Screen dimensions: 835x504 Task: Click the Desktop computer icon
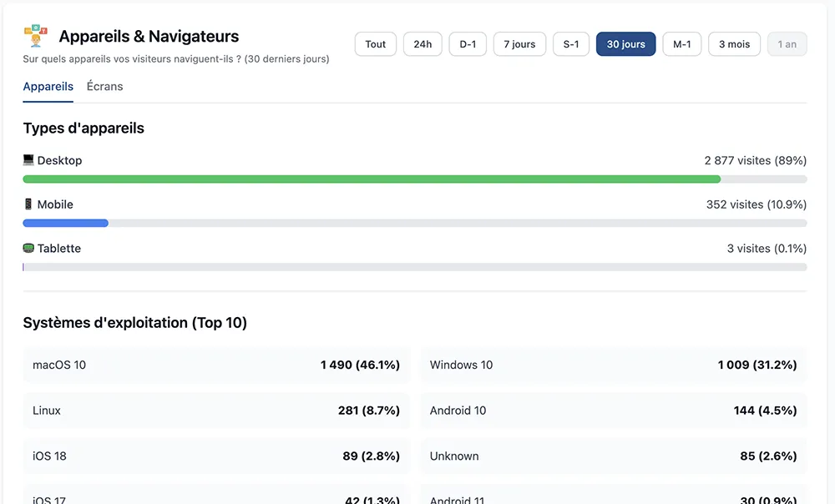28,160
